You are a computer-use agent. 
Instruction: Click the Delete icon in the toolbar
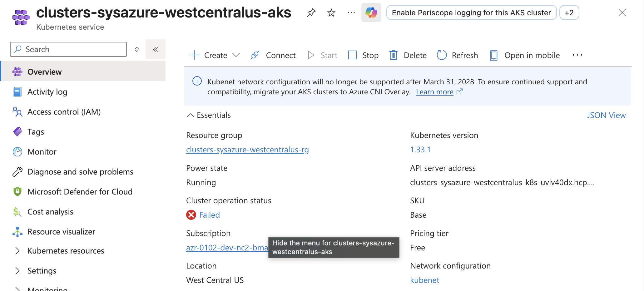pyautogui.click(x=393, y=55)
